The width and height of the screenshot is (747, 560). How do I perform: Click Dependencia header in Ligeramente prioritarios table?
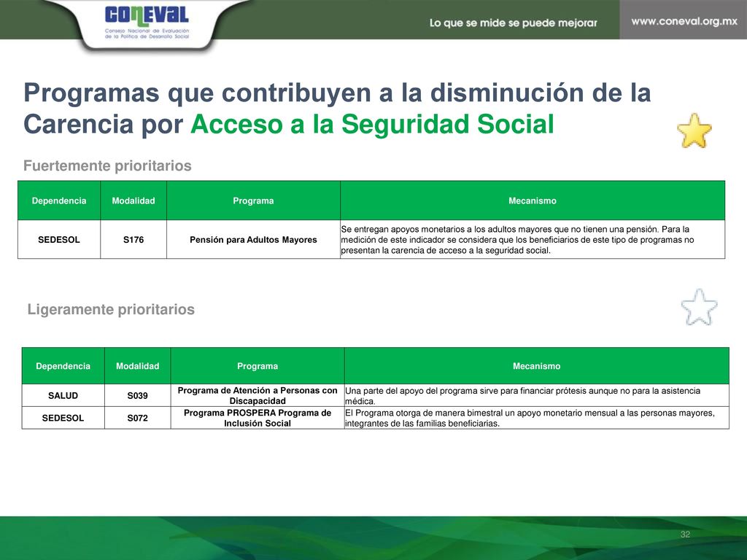tap(63, 366)
